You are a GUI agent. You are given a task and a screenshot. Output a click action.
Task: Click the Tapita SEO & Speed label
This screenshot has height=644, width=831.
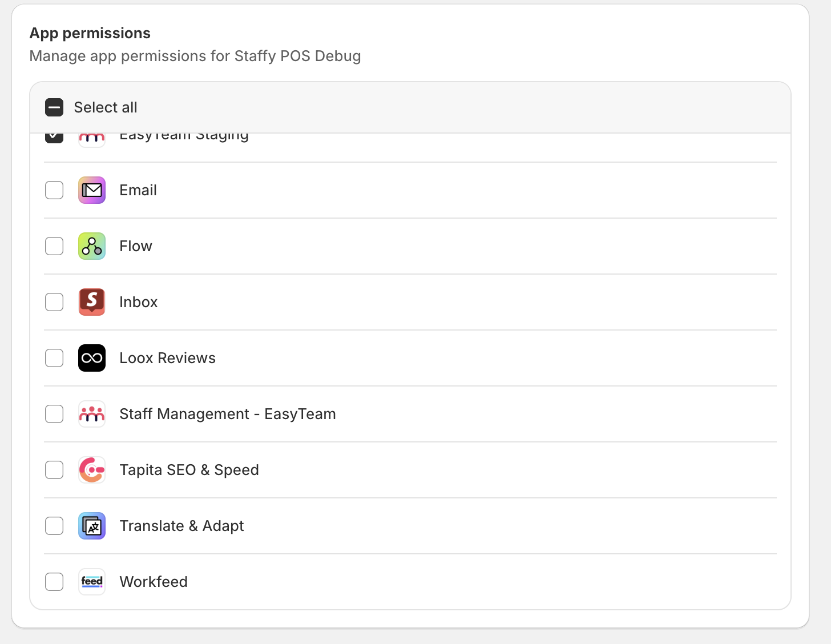pyautogui.click(x=189, y=470)
